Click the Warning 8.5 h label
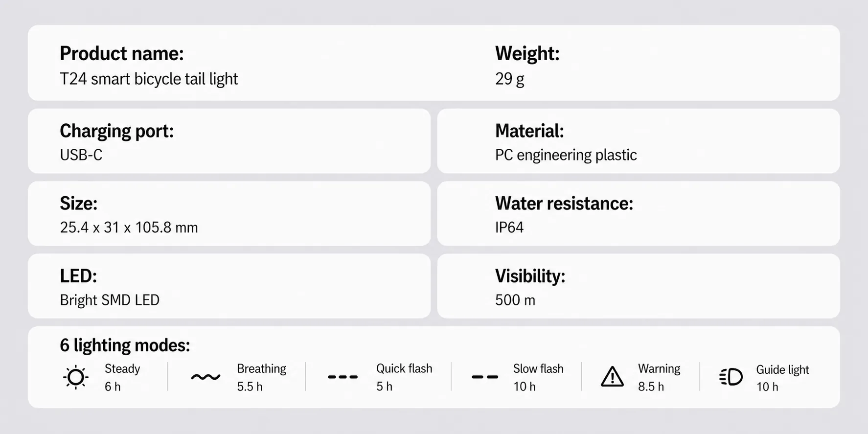The height and width of the screenshot is (434, 868). (x=659, y=377)
